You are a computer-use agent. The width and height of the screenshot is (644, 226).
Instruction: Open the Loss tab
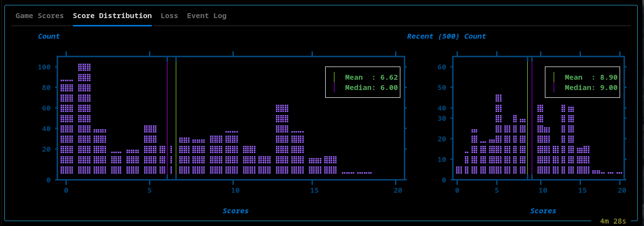[169, 16]
